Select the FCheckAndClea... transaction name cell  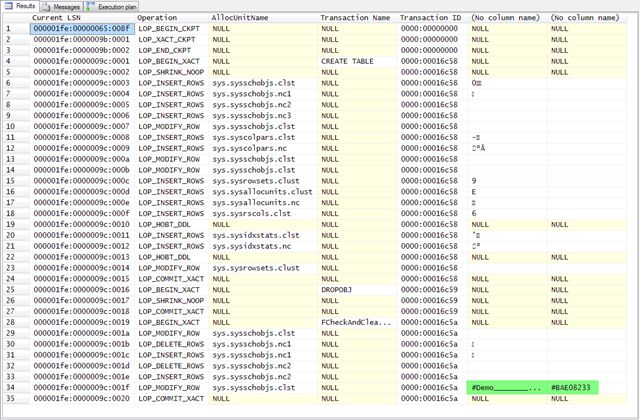pos(357,322)
